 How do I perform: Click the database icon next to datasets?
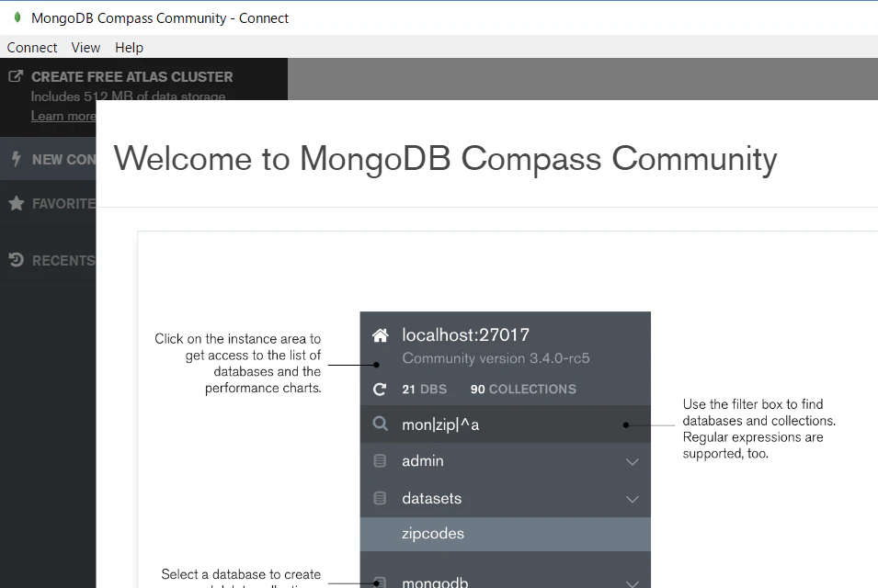click(x=380, y=498)
